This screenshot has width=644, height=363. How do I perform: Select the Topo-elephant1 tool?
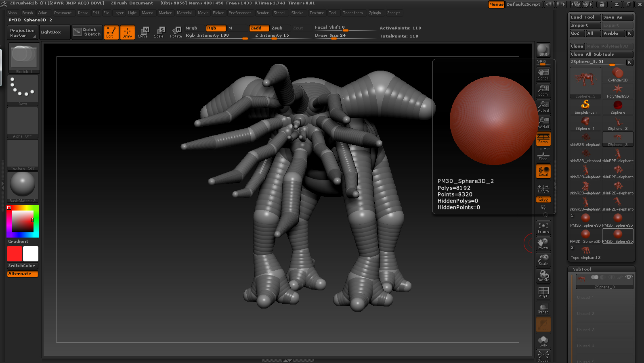(585, 252)
